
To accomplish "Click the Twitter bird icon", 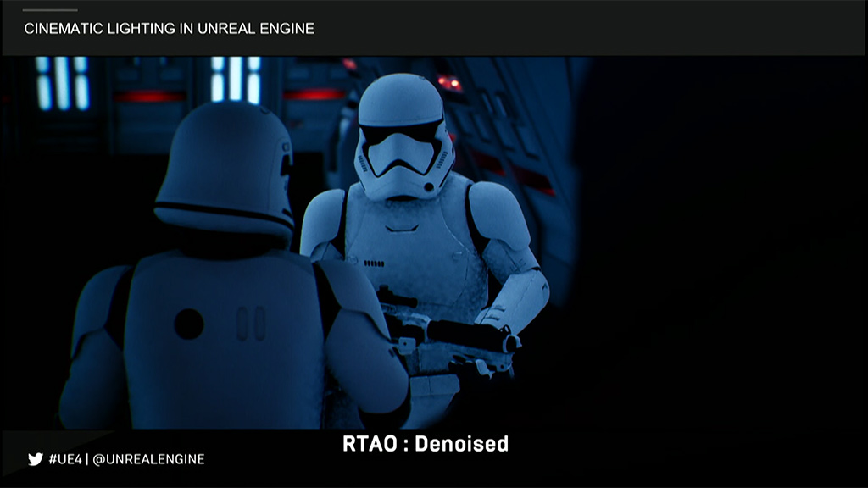I will pyautogui.click(x=36, y=459).
